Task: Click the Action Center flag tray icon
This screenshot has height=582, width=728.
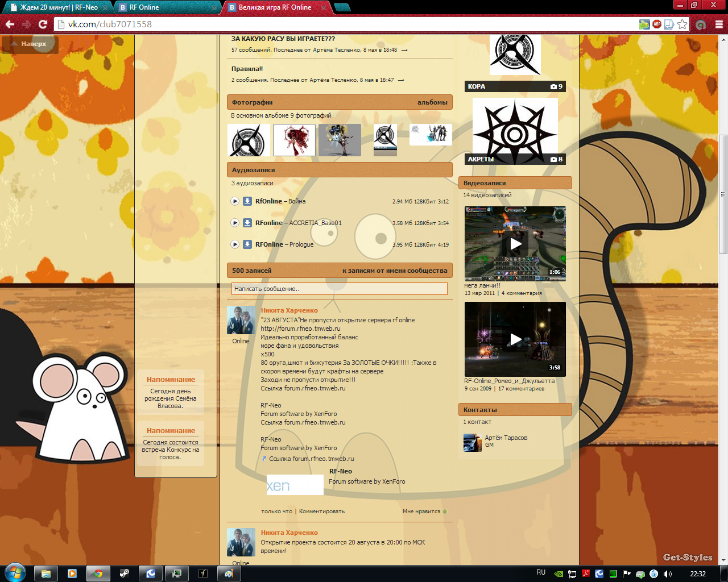Action: 627,573
